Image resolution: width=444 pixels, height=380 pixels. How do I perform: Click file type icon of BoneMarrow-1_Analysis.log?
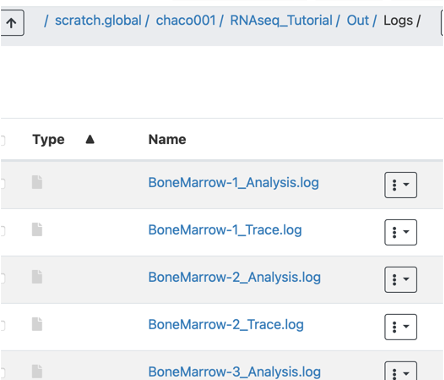pyautogui.click(x=37, y=182)
